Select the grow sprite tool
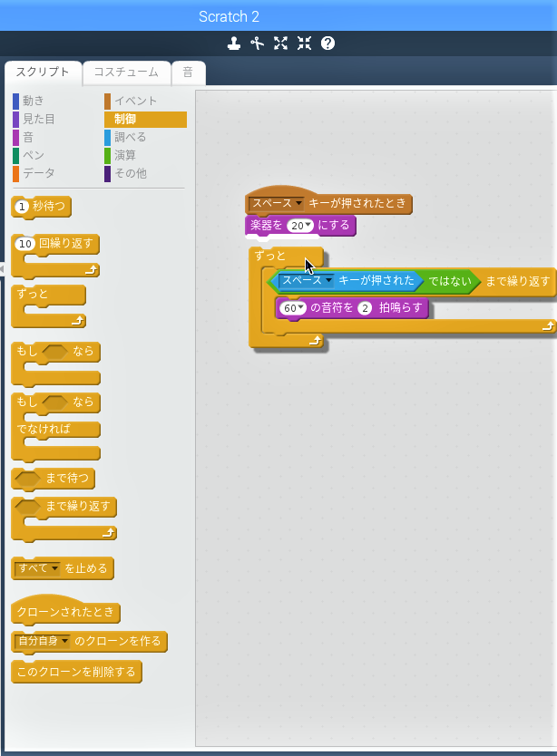557x756 pixels. click(x=280, y=44)
